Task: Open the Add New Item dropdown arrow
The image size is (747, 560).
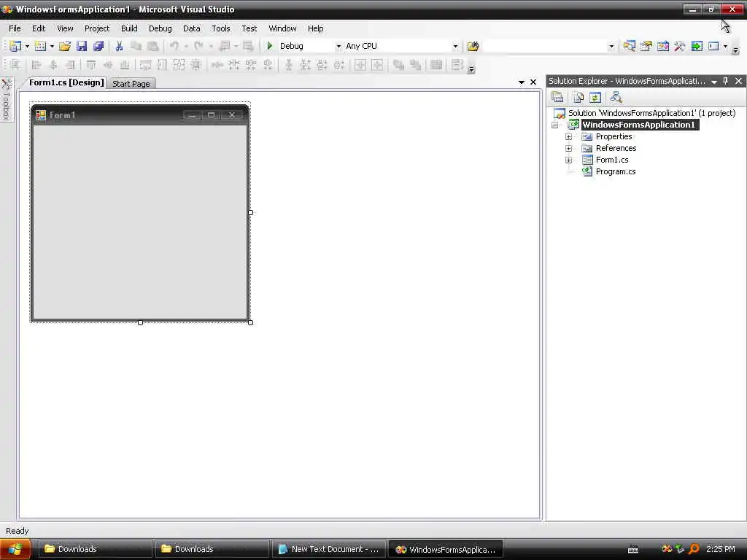Action: [52, 46]
